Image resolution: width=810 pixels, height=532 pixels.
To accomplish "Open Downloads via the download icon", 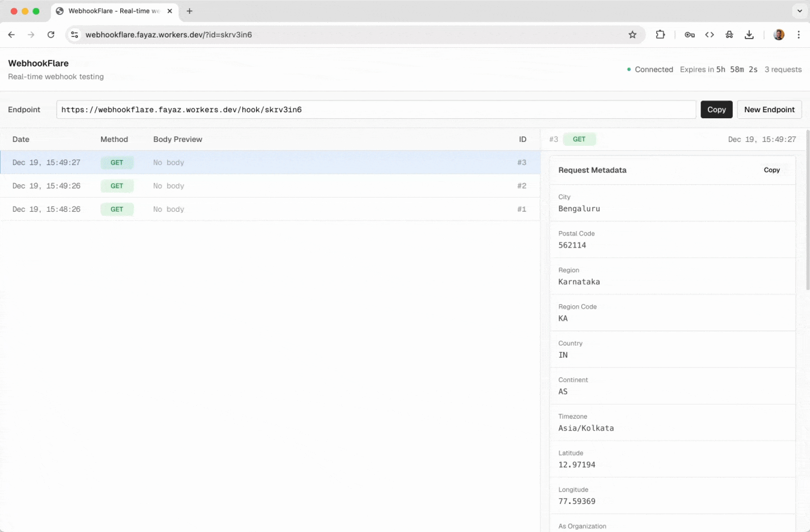I will click(749, 34).
